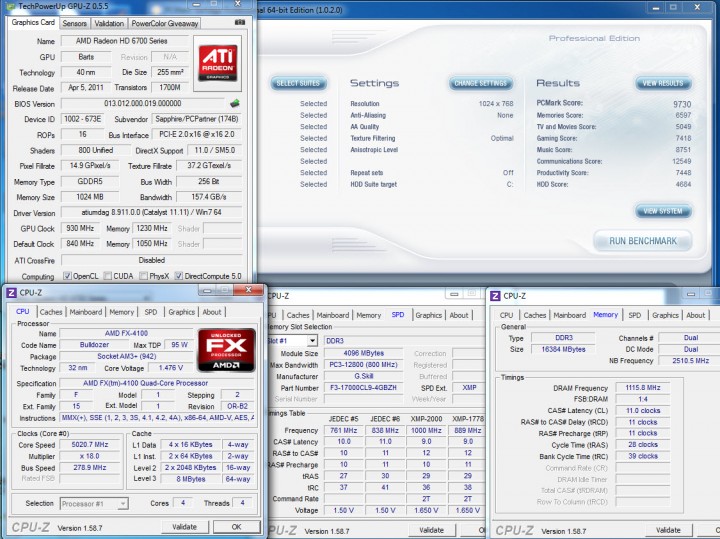Click the Driver Version field in GPU-Z

[x=151, y=212]
